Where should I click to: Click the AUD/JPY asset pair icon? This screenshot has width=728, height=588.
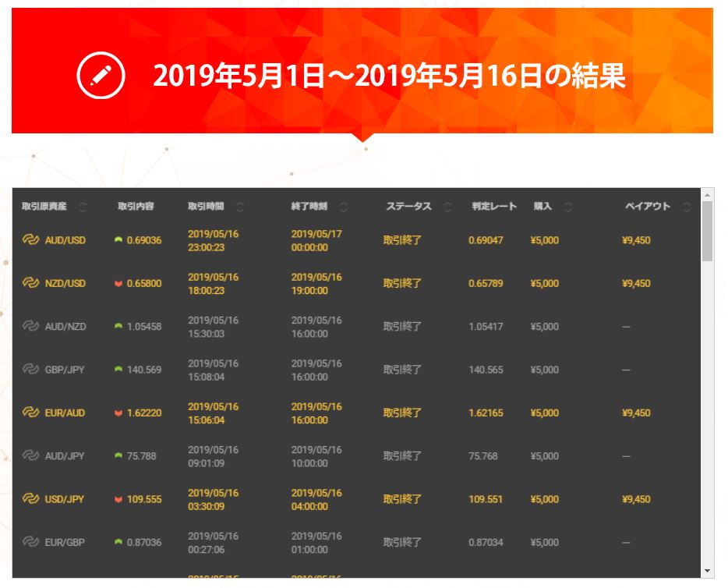[30, 455]
